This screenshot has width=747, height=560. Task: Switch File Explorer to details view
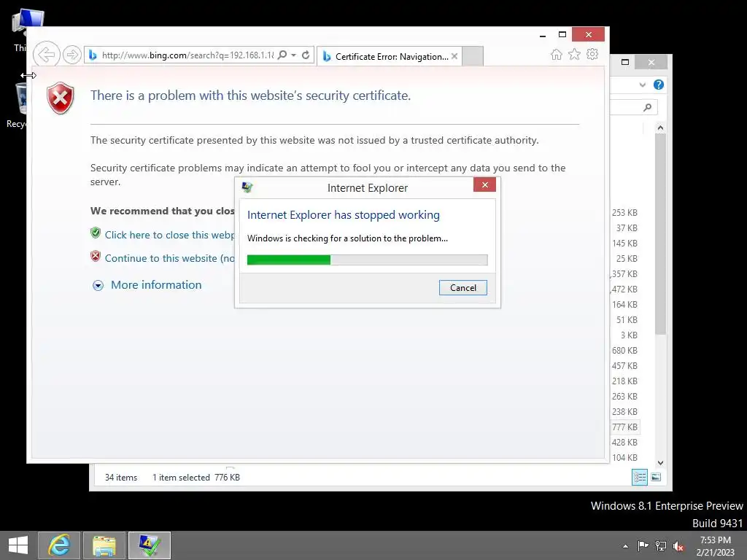click(x=640, y=477)
